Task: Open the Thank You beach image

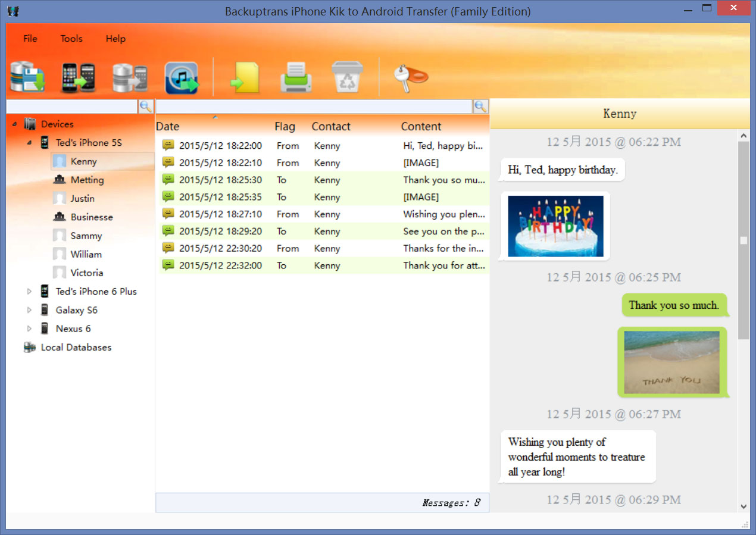Action: click(x=671, y=362)
